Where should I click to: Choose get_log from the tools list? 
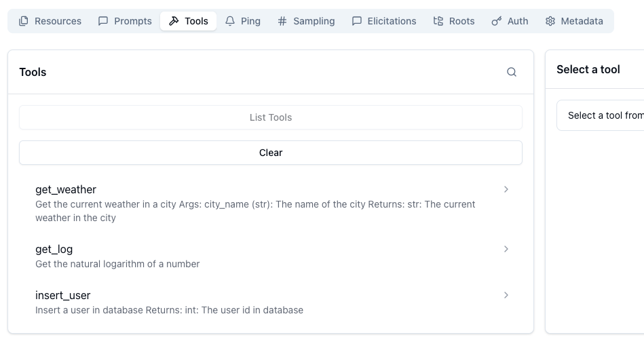(x=54, y=250)
